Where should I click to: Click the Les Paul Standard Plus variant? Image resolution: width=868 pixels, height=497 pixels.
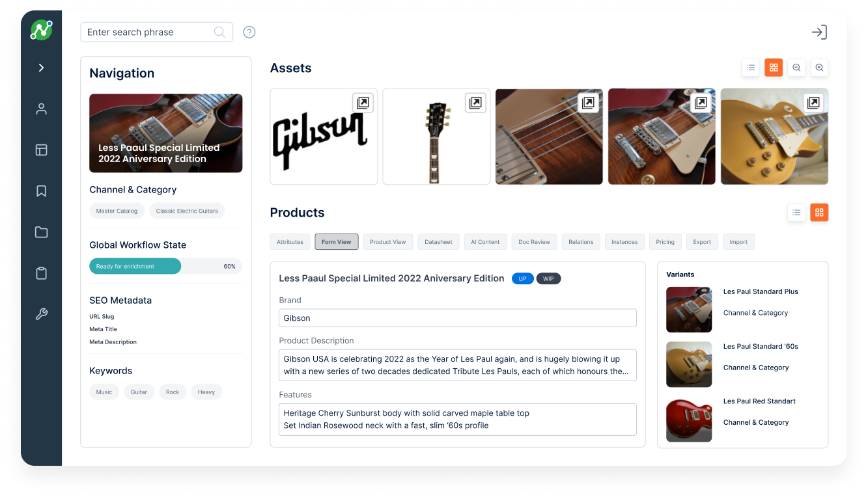pos(761,291)
